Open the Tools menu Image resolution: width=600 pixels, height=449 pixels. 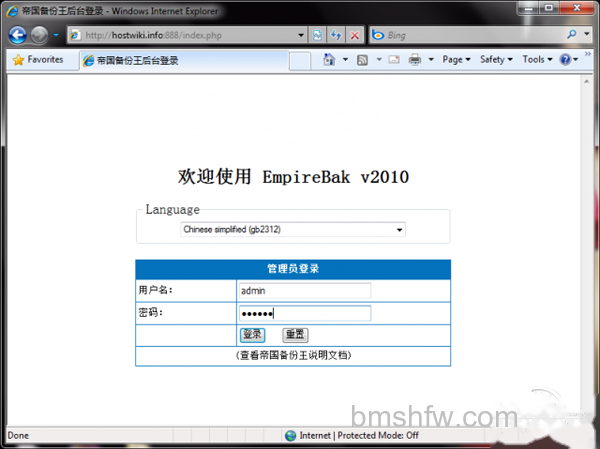point(537,59)
